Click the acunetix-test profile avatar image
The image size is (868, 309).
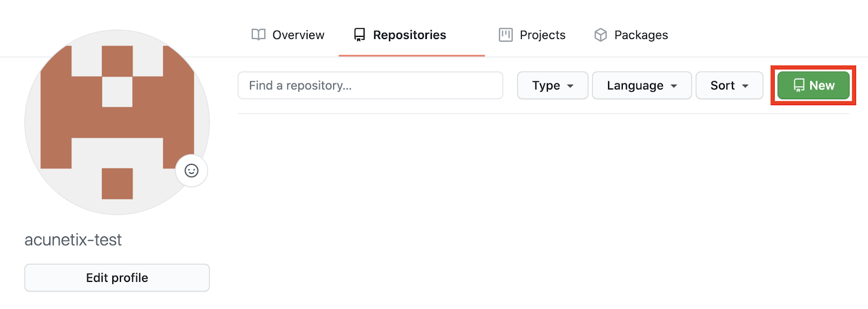coord(117,123)
